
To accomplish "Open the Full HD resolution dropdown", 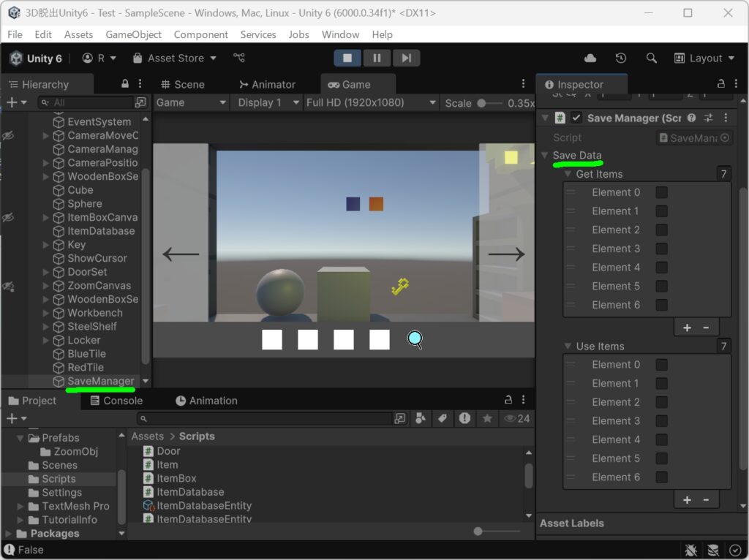I will point(371,102).
